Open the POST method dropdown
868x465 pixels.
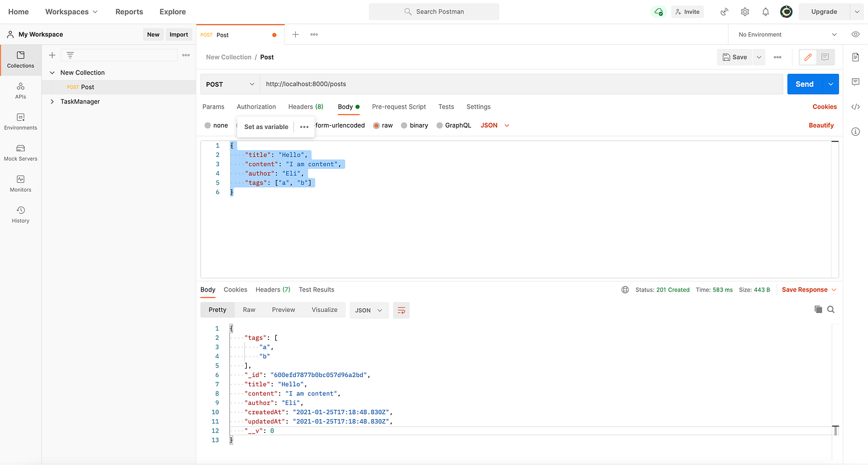(229, 83)
